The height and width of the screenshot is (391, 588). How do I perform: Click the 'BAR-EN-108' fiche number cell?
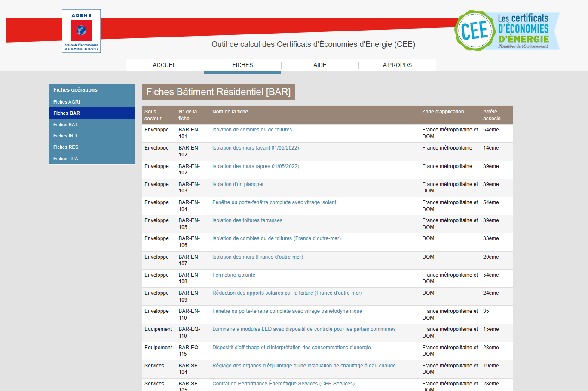click(x=193, y=278)
